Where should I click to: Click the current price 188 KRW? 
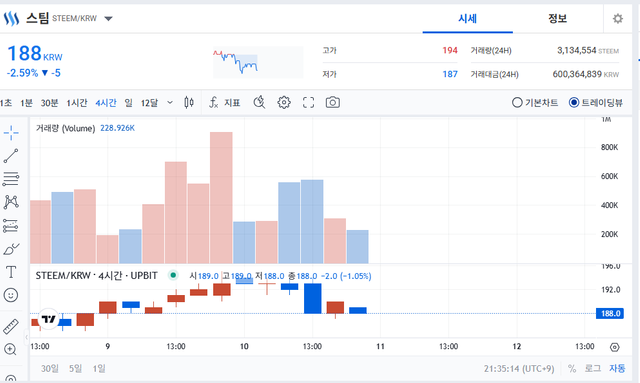(35, 53)
